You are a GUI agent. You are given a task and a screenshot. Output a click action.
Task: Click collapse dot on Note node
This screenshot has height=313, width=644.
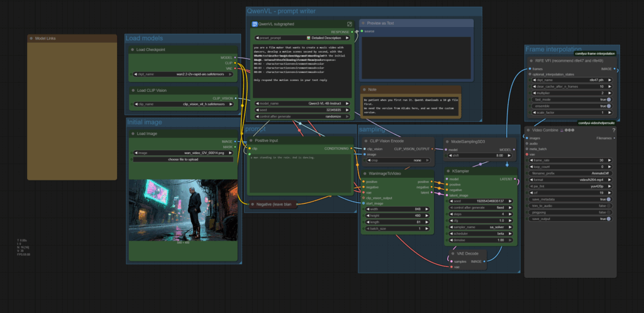coord(365,89)
